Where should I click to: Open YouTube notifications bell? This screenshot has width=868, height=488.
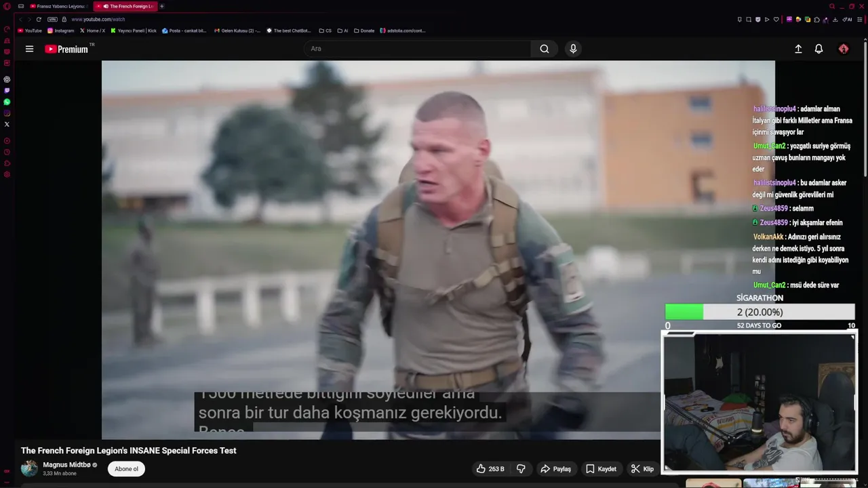(818, 49)
